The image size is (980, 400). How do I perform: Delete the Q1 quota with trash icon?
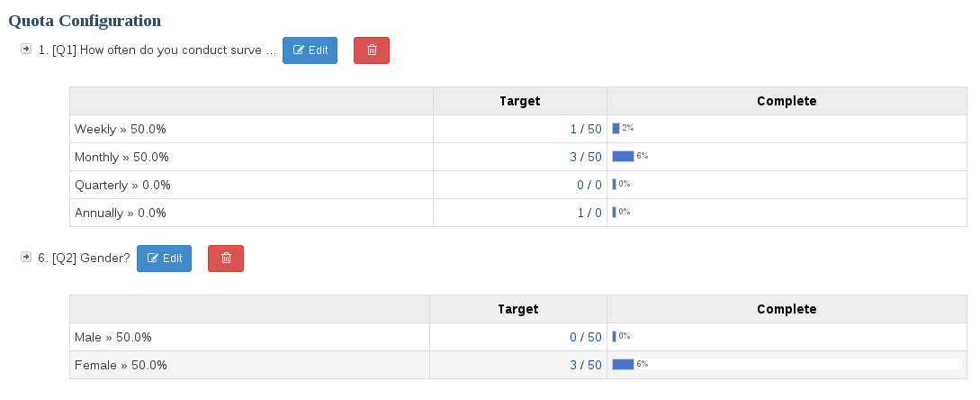[372, 50]
